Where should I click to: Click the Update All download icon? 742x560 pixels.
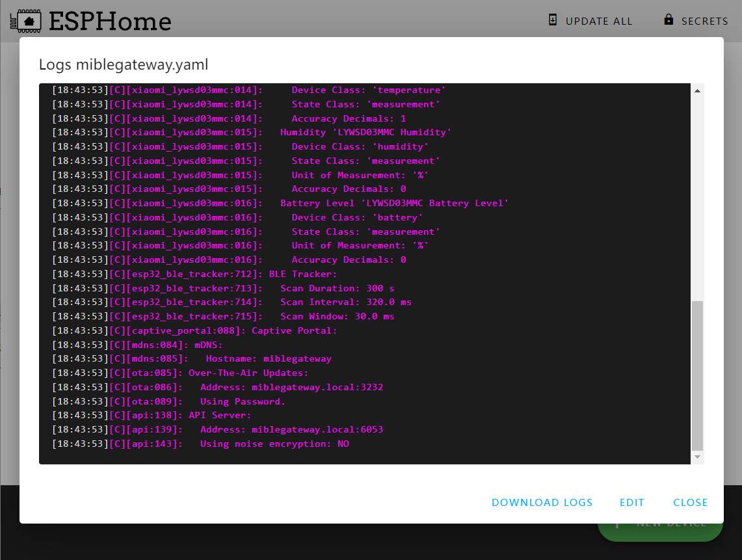click(x=552, y=20)
